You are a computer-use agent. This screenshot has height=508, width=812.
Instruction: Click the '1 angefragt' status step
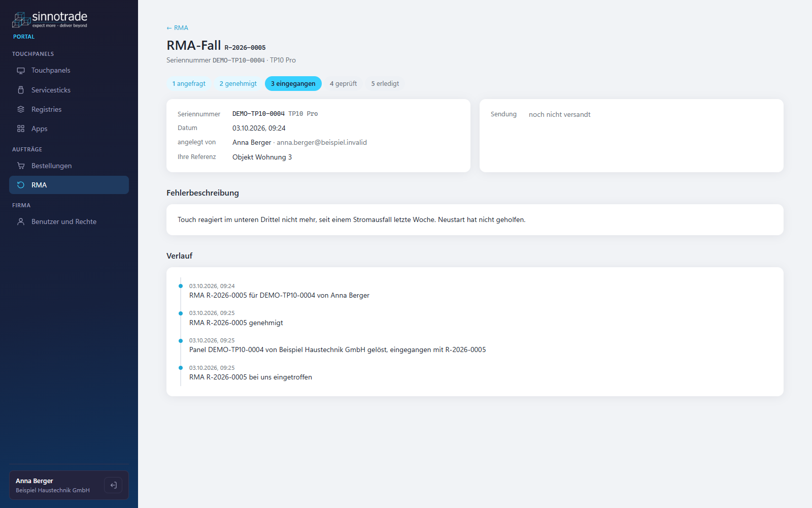click(189, 84)
